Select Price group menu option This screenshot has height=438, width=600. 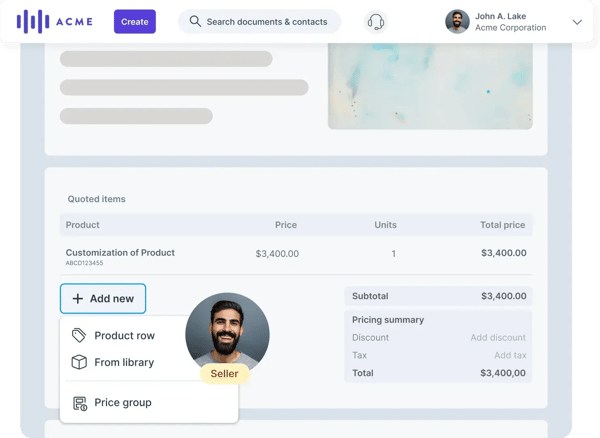coord(123,403)
